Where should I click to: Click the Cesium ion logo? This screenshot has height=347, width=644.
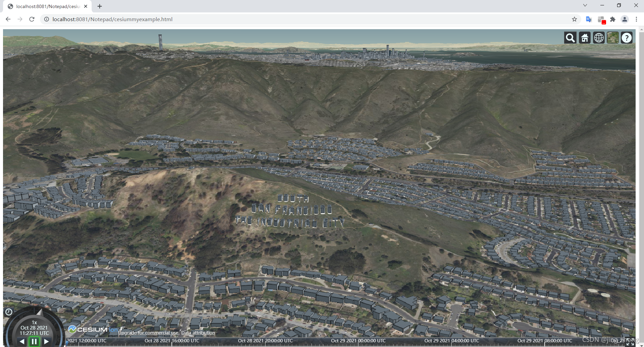tap(93, 330)
